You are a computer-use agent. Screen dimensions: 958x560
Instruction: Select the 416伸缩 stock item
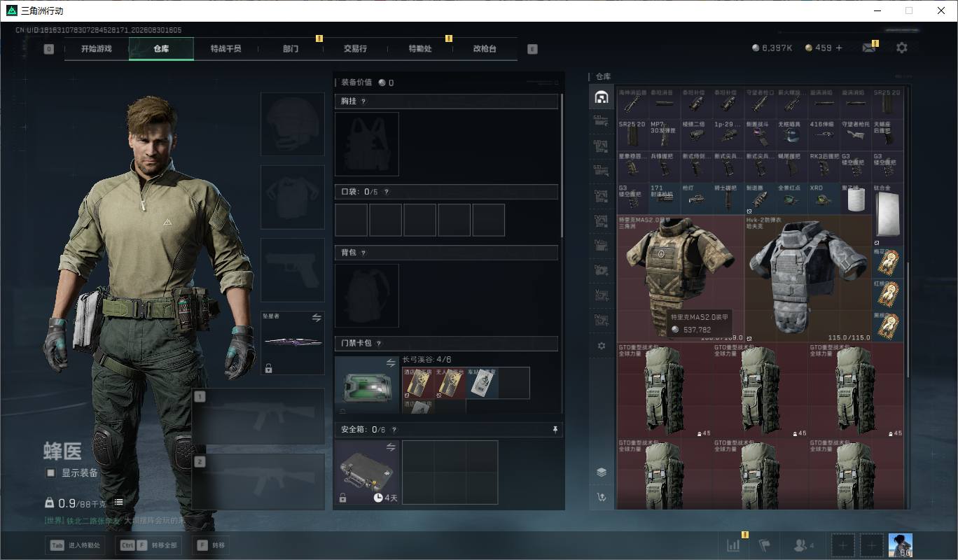(824, 134)
